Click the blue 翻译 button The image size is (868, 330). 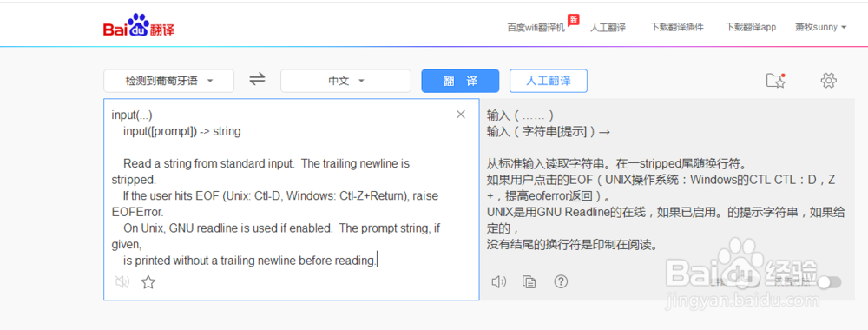coord(461,81)
